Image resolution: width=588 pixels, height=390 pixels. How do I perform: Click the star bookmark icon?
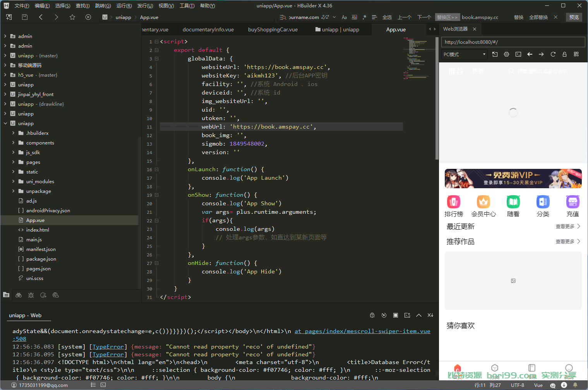coord(72,17)
